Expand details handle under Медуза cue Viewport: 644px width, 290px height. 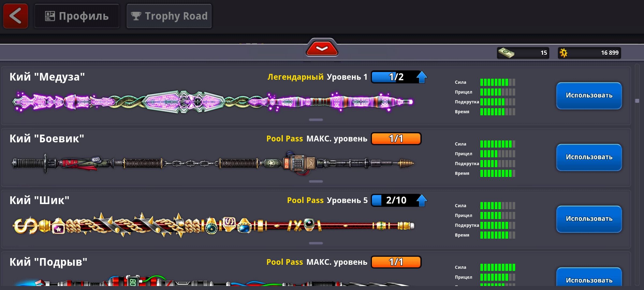(x=316, y=120)
